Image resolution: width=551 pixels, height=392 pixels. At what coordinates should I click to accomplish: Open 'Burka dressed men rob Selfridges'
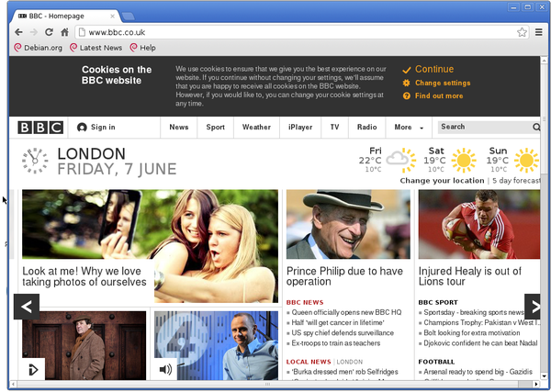(344, 372)
